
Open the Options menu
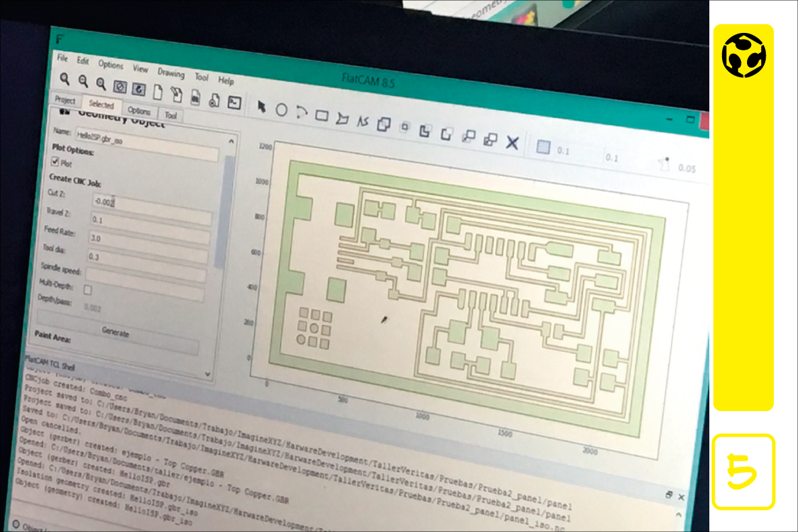click(x=111, y=64)
